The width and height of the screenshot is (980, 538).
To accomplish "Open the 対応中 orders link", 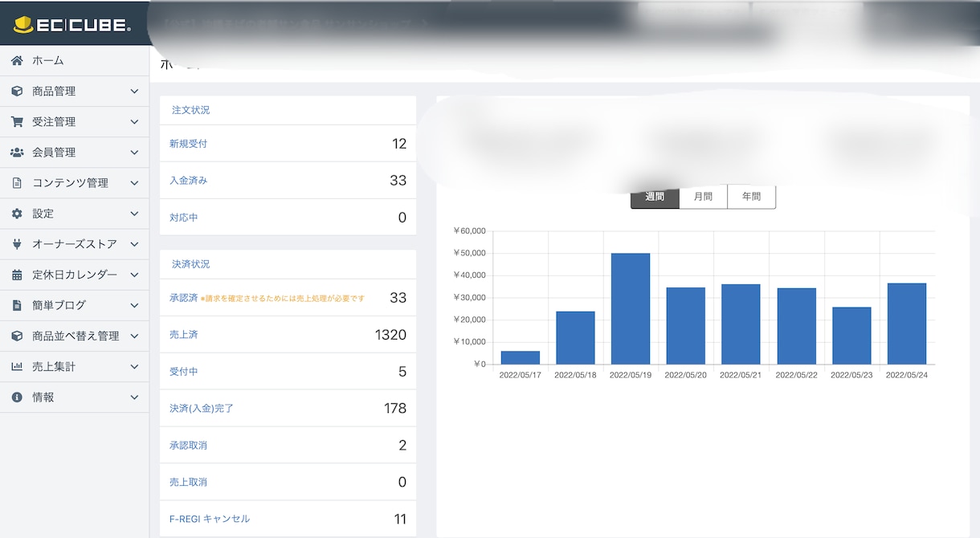I will 183,218.
